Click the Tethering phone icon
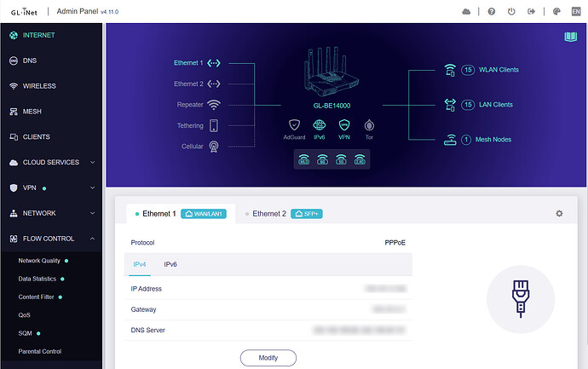The height and width of the screenshot is (369, 588). click(x=214, y=125)
